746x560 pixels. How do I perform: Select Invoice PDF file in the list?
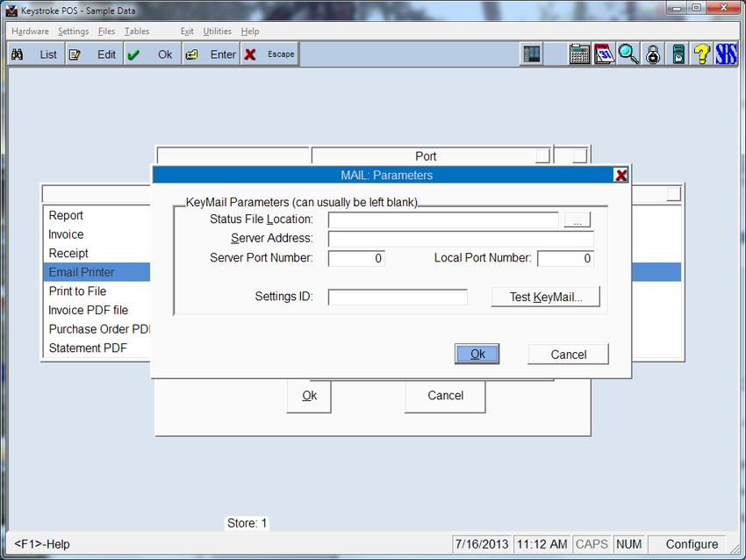(97, 310)
